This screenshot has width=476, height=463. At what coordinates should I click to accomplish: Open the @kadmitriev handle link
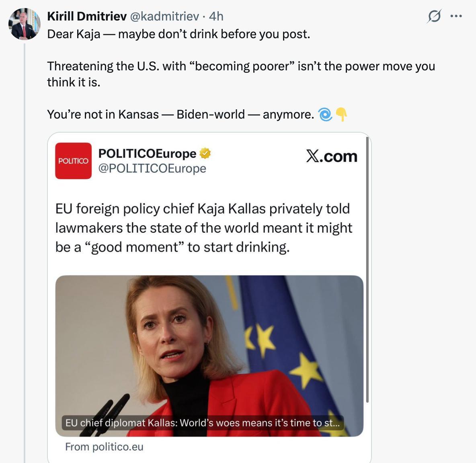click(164, 16)
